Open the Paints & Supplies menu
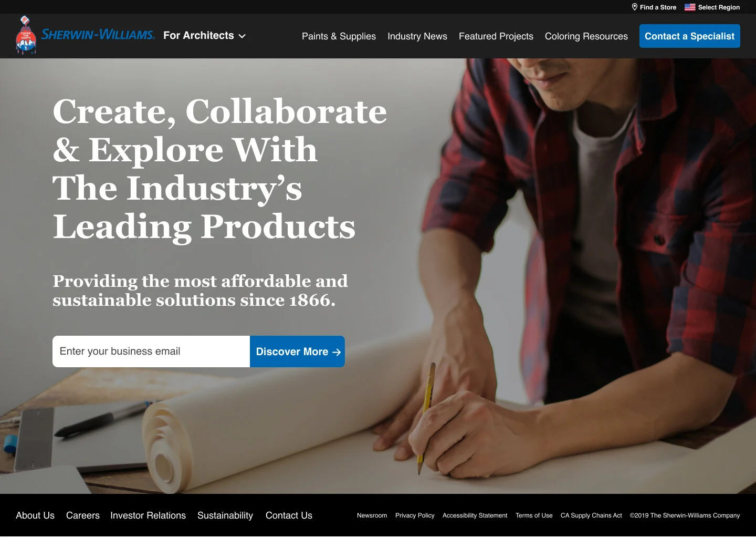756x538 pixels. [339, 36]
